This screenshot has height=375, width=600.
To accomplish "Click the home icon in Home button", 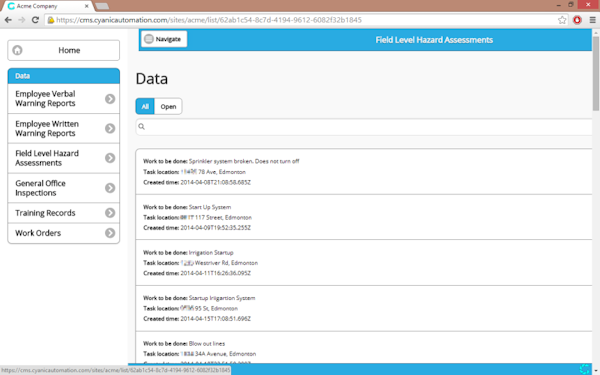I will [x=17, y=50].
